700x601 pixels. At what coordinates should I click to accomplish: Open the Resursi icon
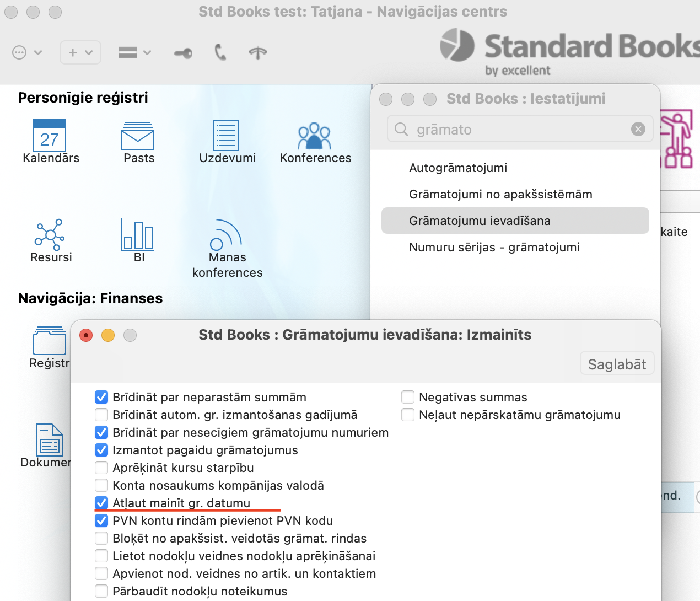(50, 235)
